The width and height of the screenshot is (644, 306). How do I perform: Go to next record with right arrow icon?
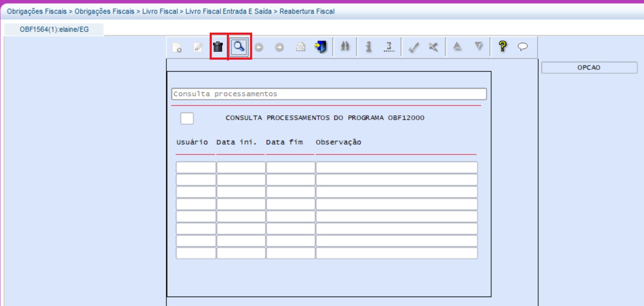tap(280, 48)
